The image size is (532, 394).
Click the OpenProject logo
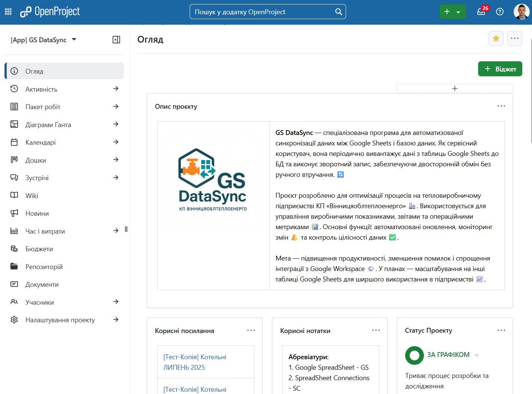[50, 12]
